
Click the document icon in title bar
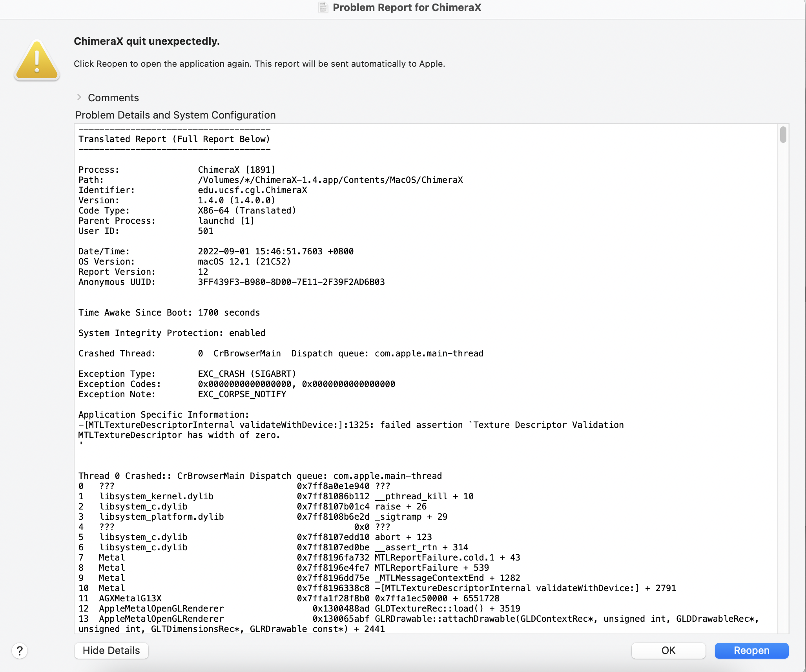323,7
